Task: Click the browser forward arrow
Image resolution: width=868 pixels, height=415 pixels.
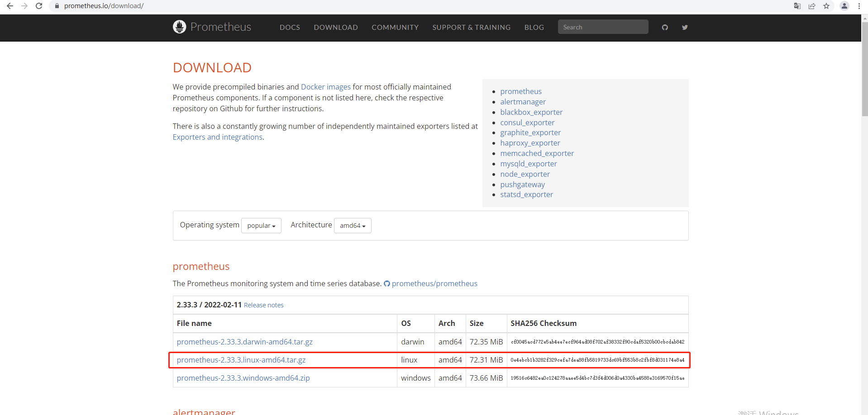Action: pyautogui.click(x=24, y=6)
